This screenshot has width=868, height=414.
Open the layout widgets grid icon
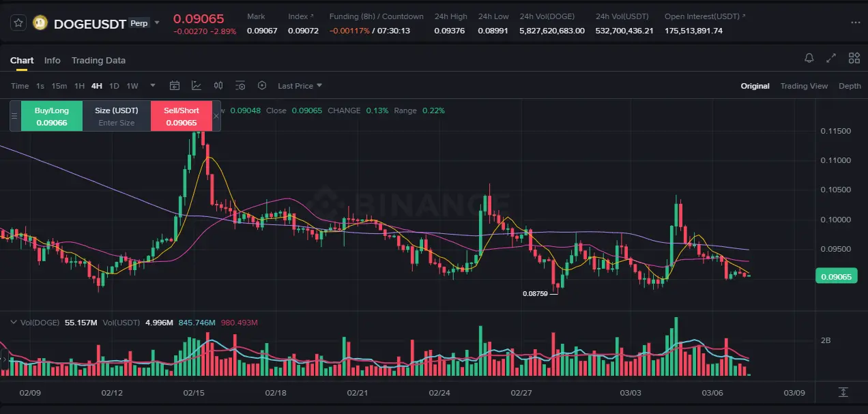[854, 59]
